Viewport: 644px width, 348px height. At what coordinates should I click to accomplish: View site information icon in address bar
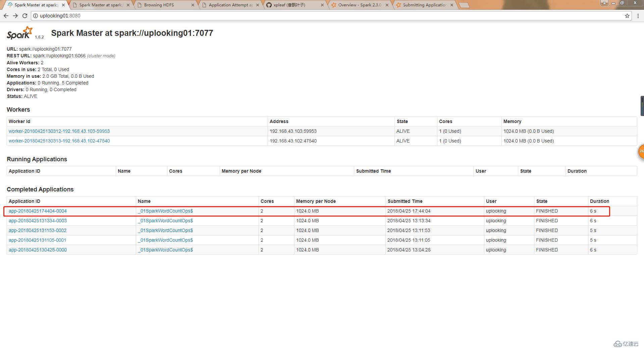click(36, 16)
